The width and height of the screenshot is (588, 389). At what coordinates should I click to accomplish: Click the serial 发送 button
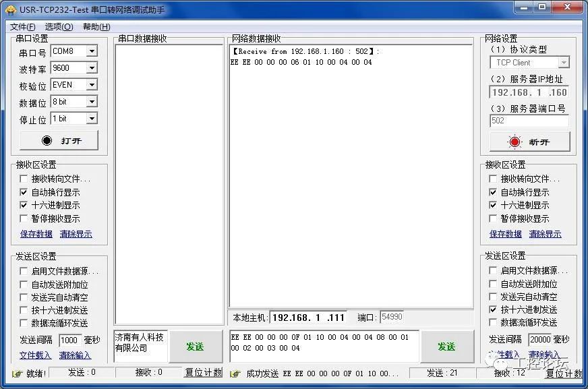(x=195, y=347)
